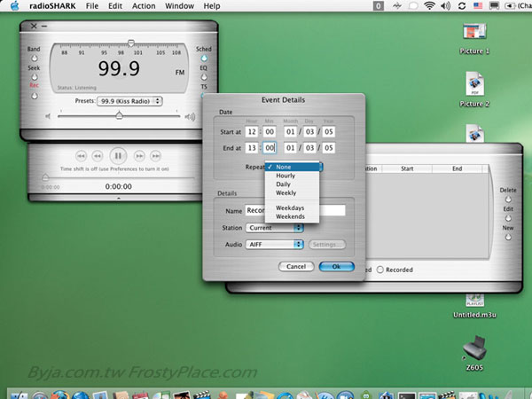Image resolution: width=532 pixels, height=399 pixels.
Task: Click the Cancel button
Action: (296, 266)
